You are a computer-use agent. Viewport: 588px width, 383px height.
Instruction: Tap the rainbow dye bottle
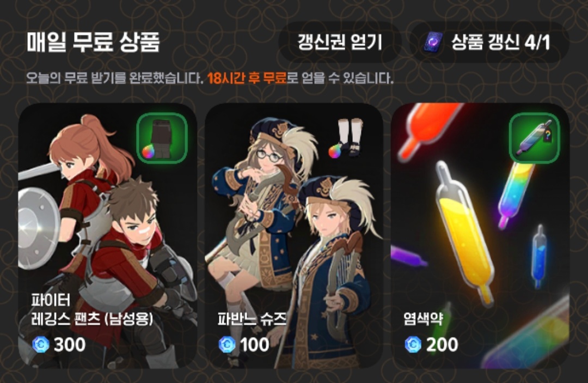[516, 195]
